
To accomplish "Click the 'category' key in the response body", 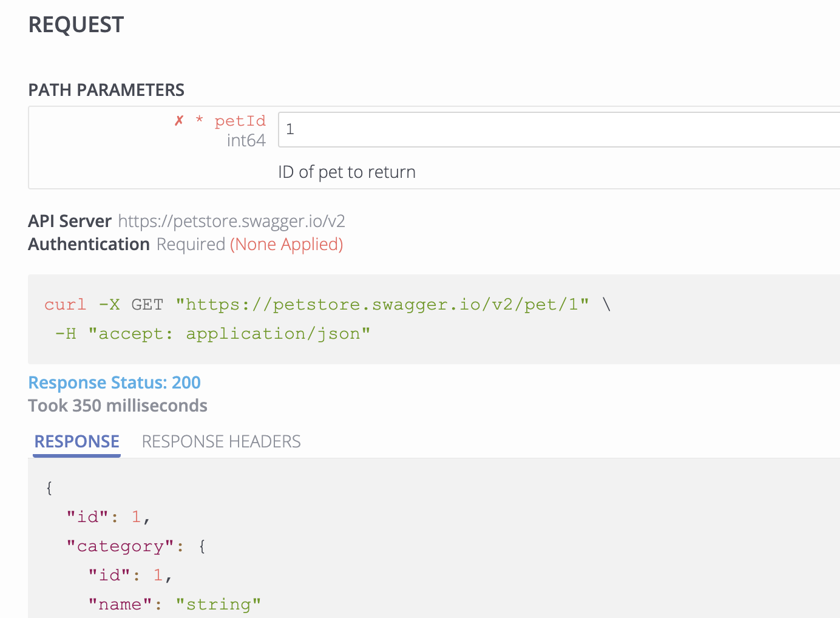I will coord(122,546).
